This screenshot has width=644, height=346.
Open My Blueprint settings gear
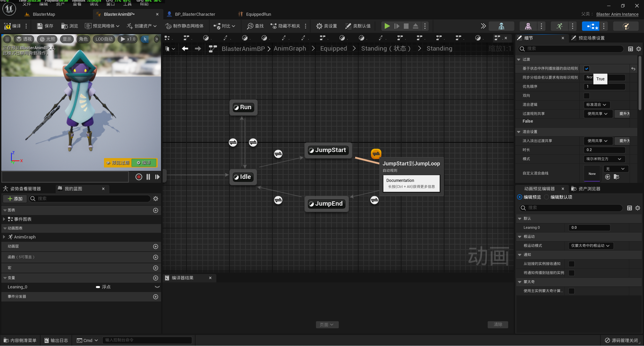[x=156, y=199]
